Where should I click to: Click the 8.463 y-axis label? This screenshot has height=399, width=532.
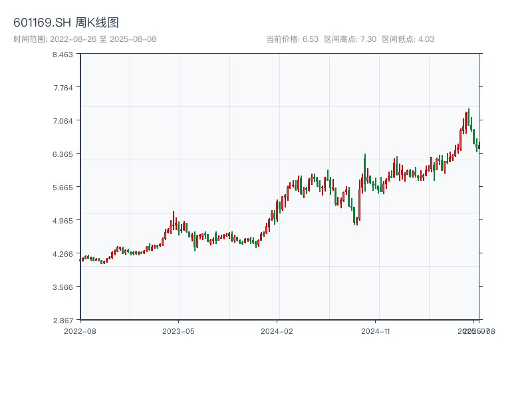63,55
